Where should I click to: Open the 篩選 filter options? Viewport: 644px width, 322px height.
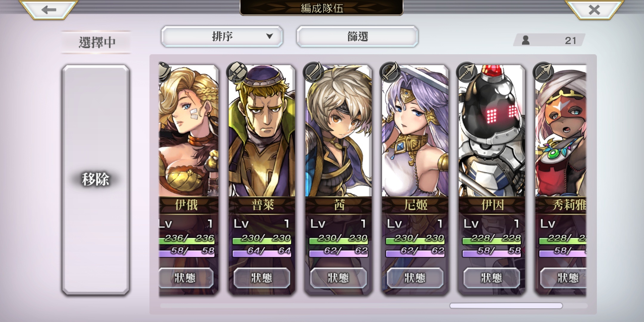coord(357,36)
